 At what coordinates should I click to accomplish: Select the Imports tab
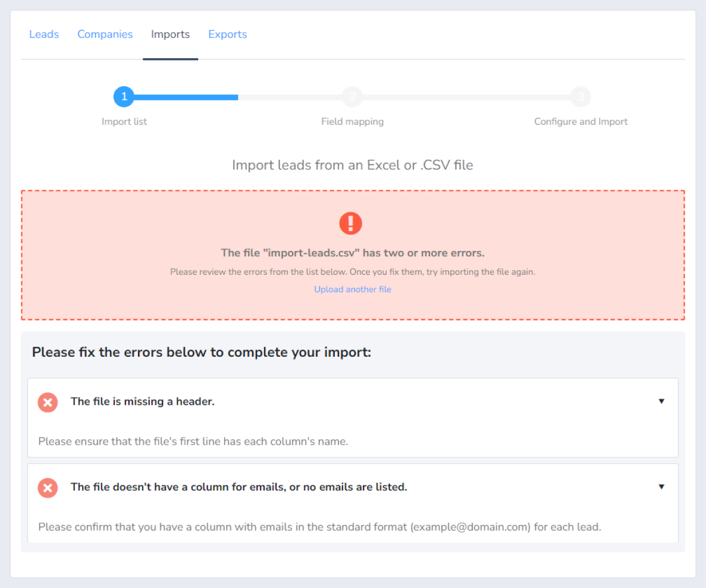click(x=170, y=34)
